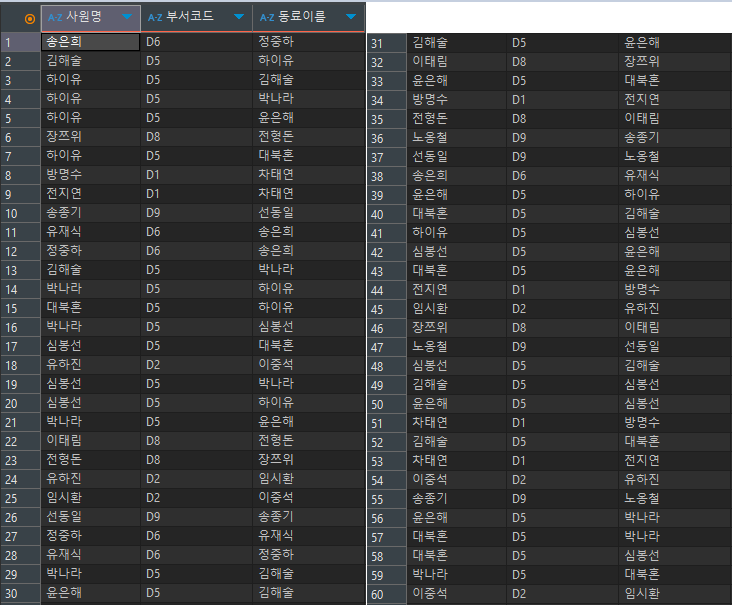The image size is (732, 606).
Task: Select row header number 1
Action: pyautogui.click(x=21, y=42)
